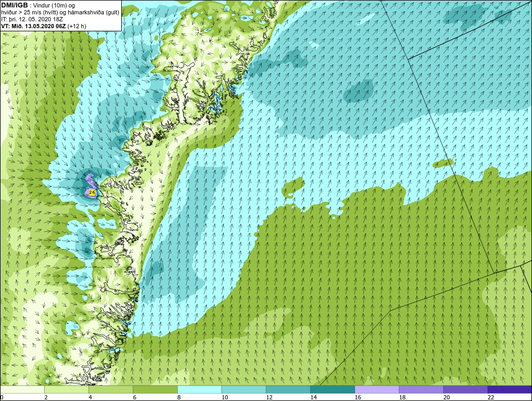The image size is (532, 401).
Task: Click the legend value 10 label
Action: [x=225, y=397]
